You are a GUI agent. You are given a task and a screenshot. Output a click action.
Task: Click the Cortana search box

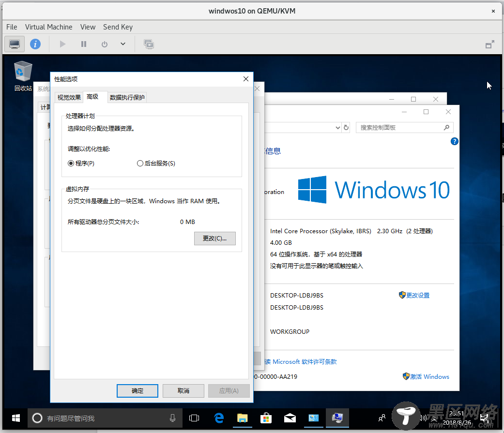coord(105,418)
